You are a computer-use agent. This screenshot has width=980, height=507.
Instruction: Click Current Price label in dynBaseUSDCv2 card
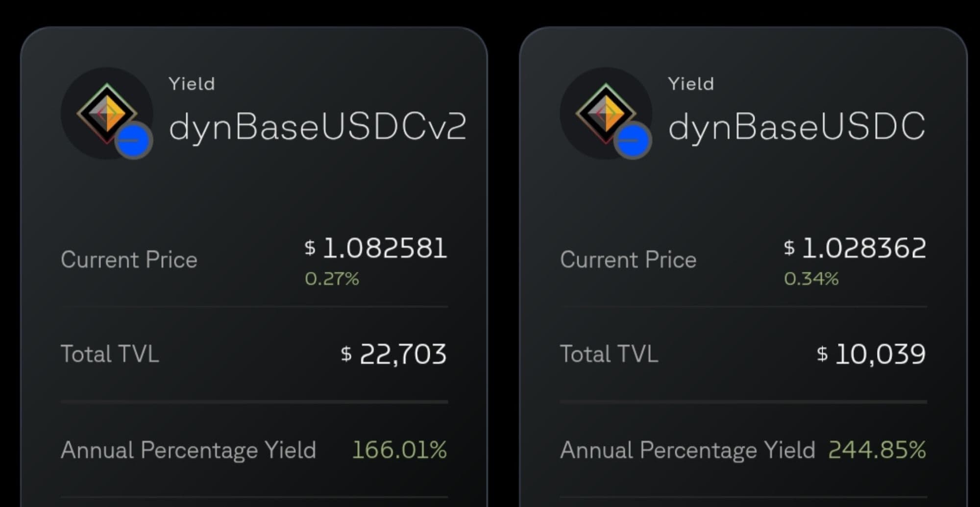point(129,260)
